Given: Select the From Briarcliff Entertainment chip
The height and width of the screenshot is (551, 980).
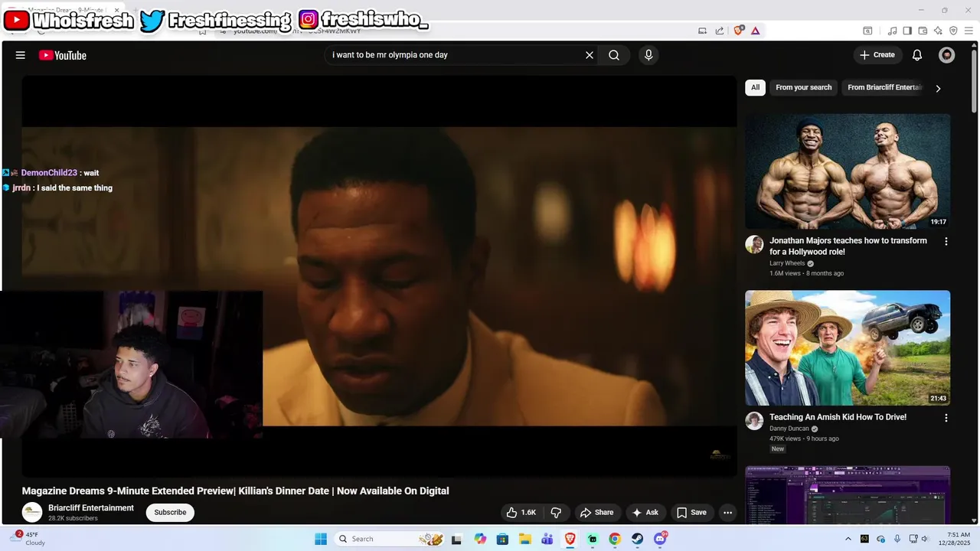Looking at the screenshot, I should [884, 87].
